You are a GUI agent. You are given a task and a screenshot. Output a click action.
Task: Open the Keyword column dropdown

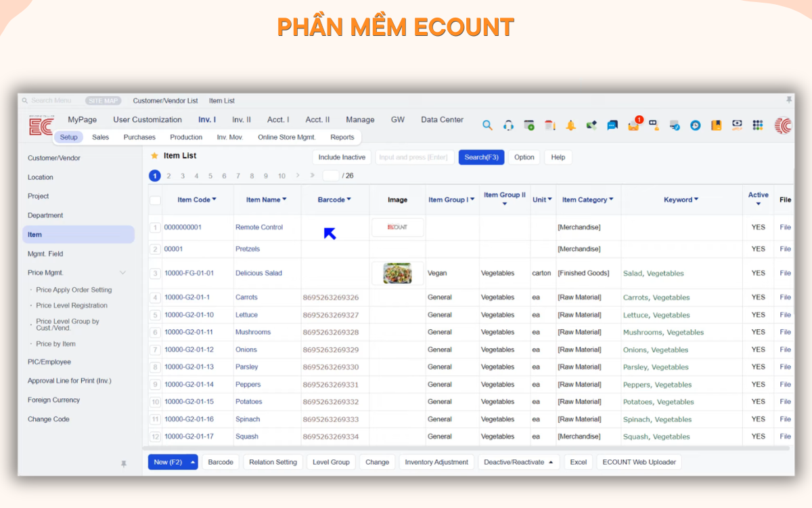coord(696,200)
